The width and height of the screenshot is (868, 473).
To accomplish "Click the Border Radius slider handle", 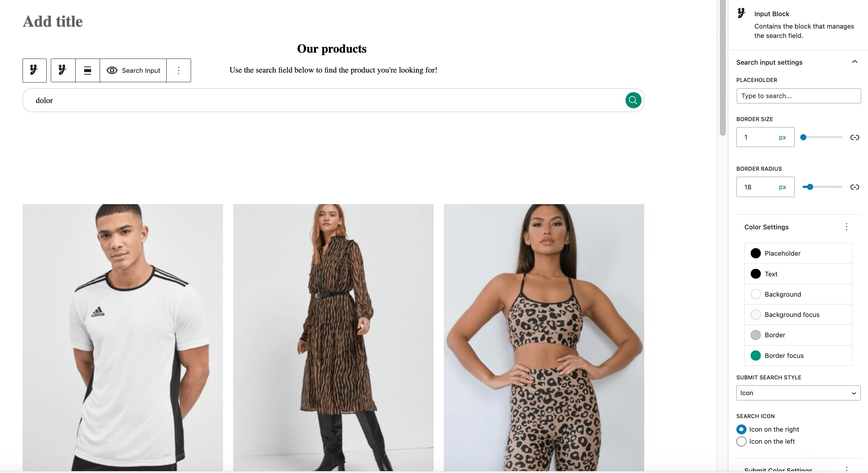I will [x=810, y=187].
